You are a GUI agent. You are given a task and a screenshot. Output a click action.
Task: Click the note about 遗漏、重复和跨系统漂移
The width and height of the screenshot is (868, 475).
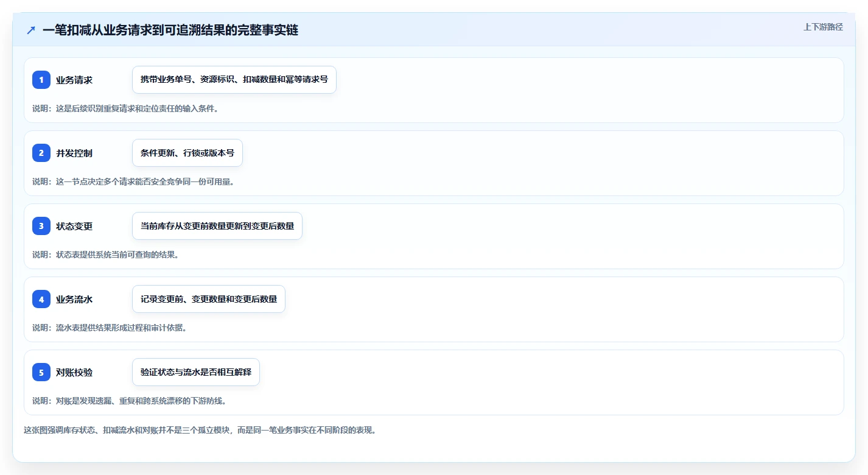[x=130, y=401]
